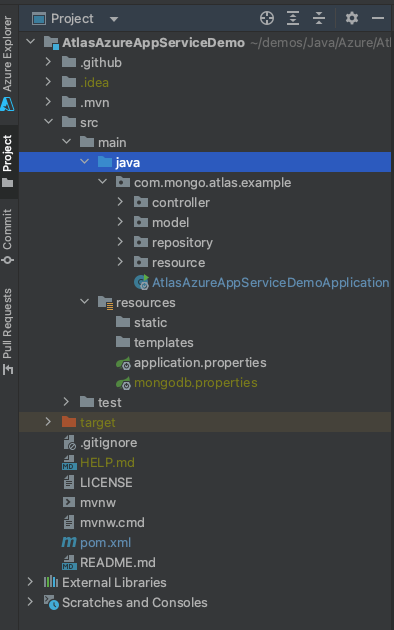This screenshot has height=630, width=394.
Task: Collapse the src folder
Action: pos(48,122)
